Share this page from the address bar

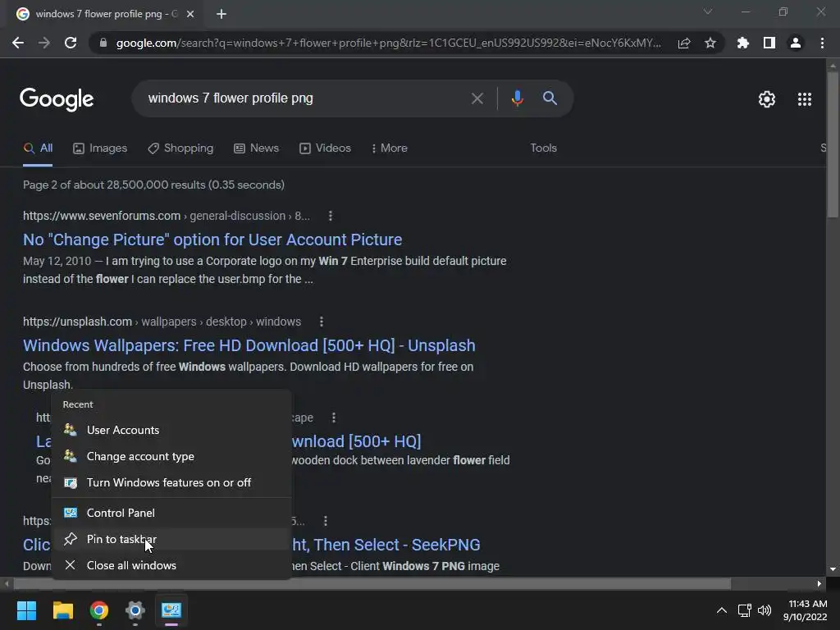pos(684,43)
